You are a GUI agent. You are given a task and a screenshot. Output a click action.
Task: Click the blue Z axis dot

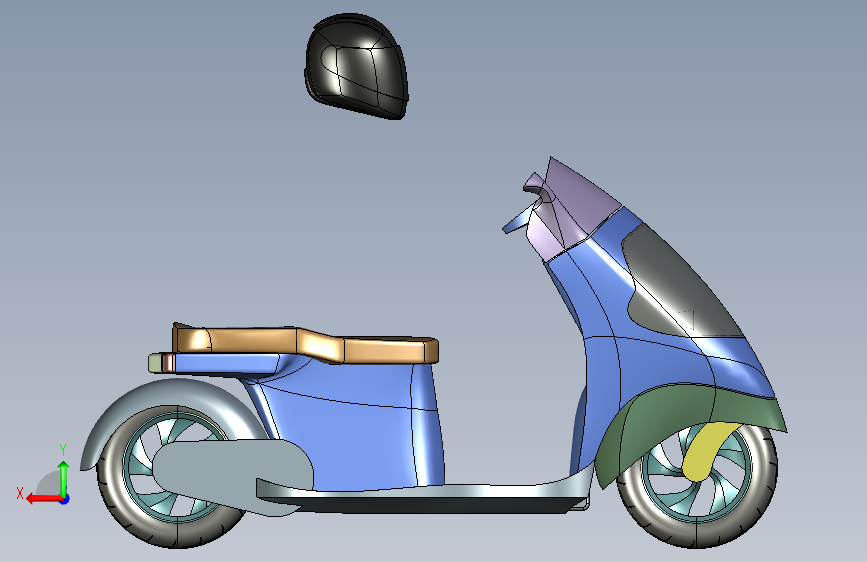(65, 499)
